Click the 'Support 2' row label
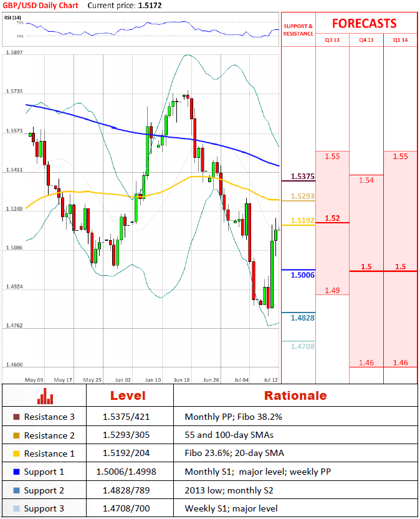Image resolution: width=420 pixels, height=519 pixels. click(44, 490)
